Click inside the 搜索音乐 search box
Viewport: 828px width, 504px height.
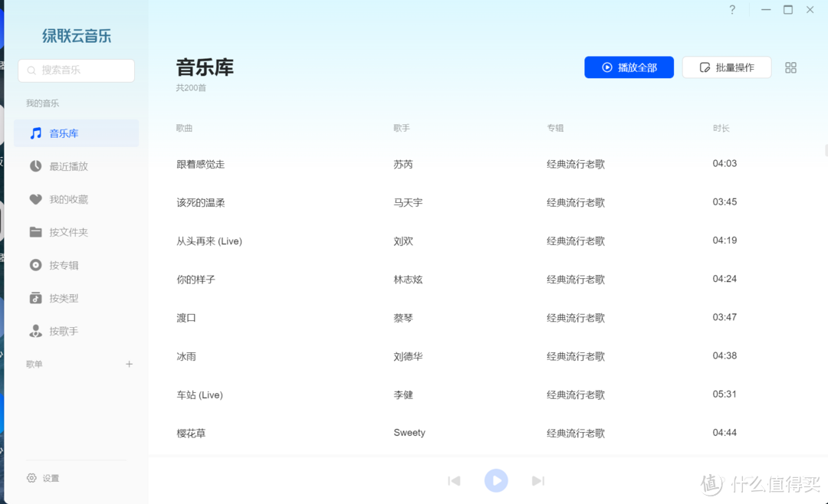point(76,70)
